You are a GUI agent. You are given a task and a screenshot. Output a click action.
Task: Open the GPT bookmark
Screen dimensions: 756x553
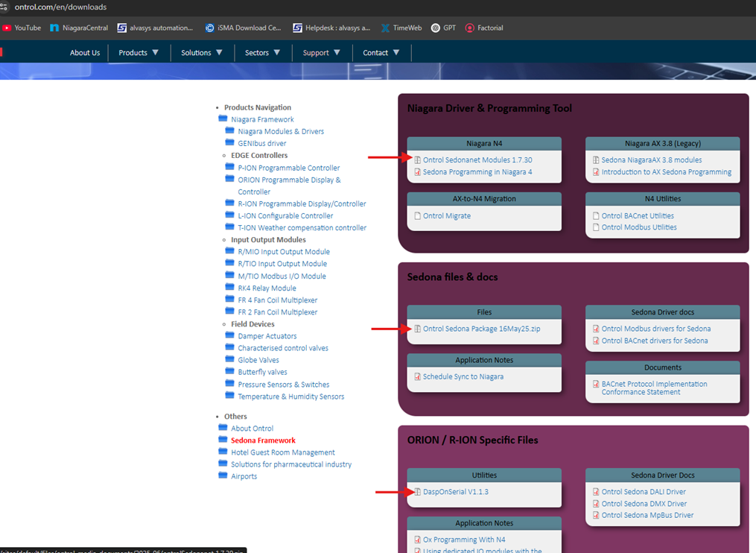(x=443, y=28)
